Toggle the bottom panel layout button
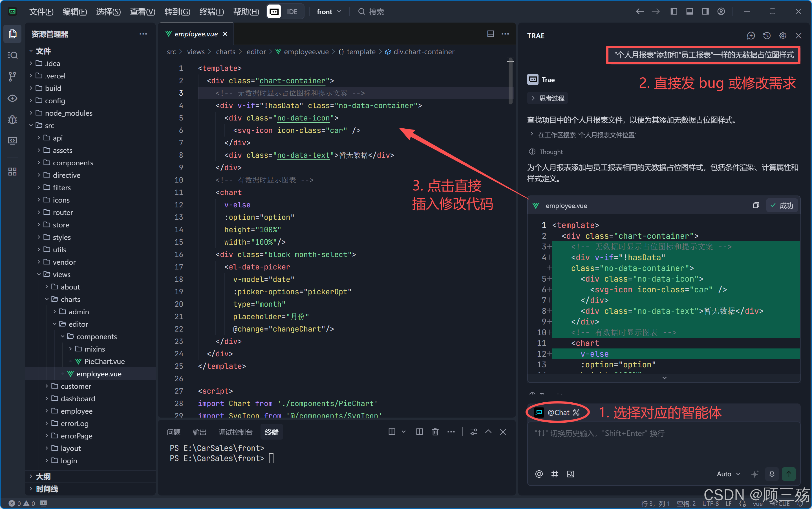 (x=689, y=12)
